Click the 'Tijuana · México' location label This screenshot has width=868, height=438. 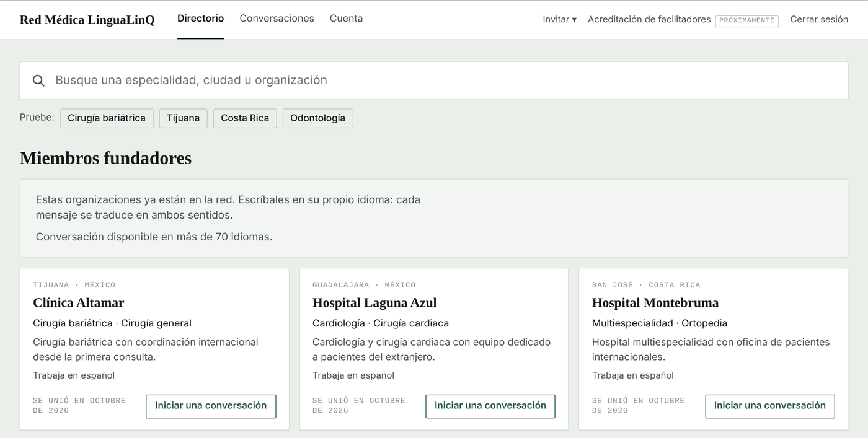74,285
